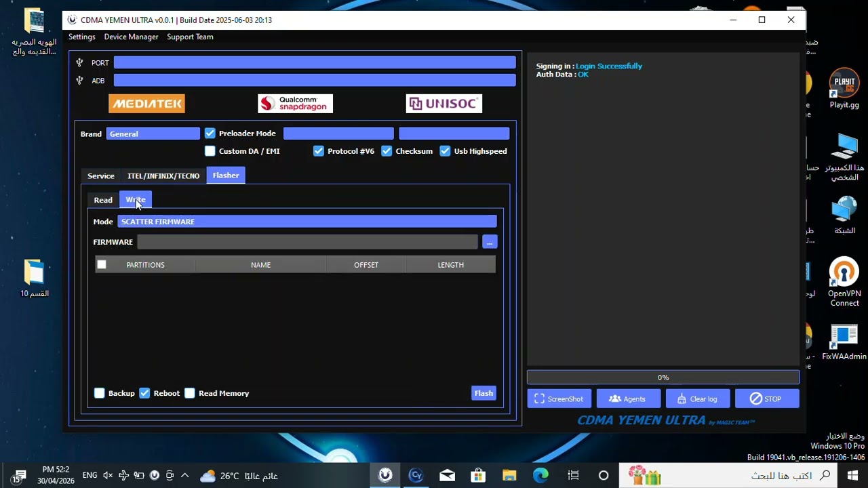Screen dimensions: 868x488
Task: Uncheck the Reboot checkbox
Action: (x=144, y=393)
